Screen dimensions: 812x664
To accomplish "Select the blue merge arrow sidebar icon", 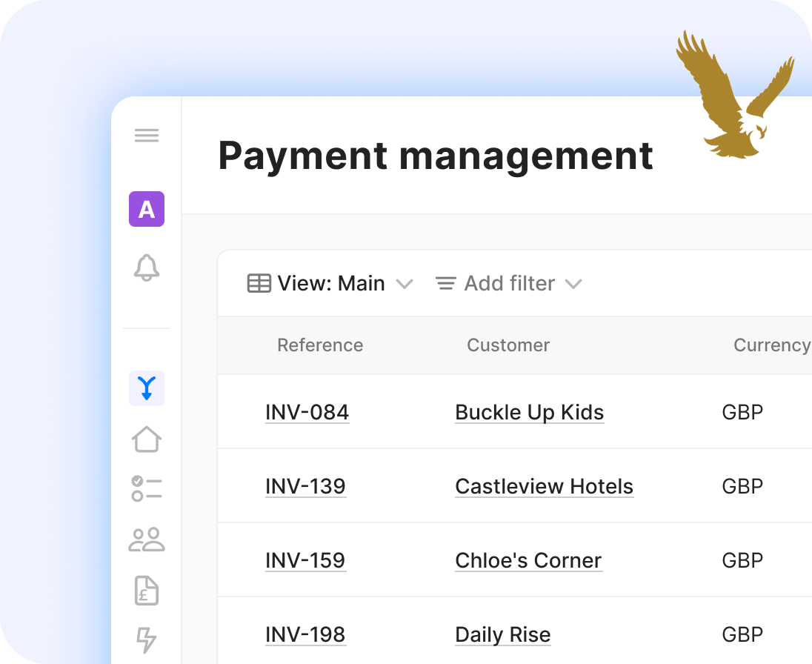I will [147, 388].
